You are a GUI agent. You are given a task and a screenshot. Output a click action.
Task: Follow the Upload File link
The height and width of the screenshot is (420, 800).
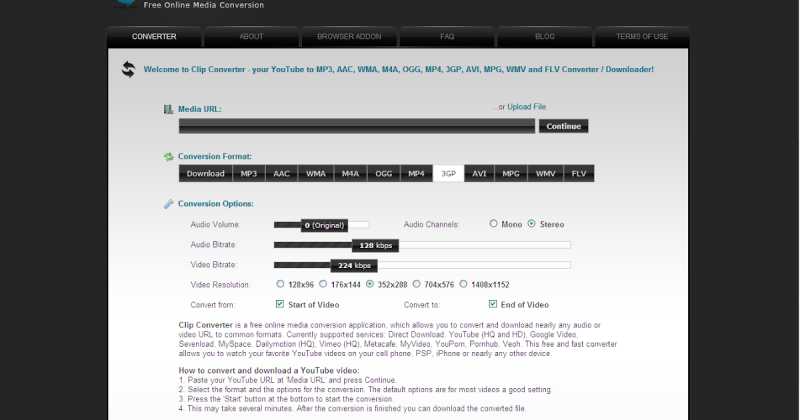point(527,107)
